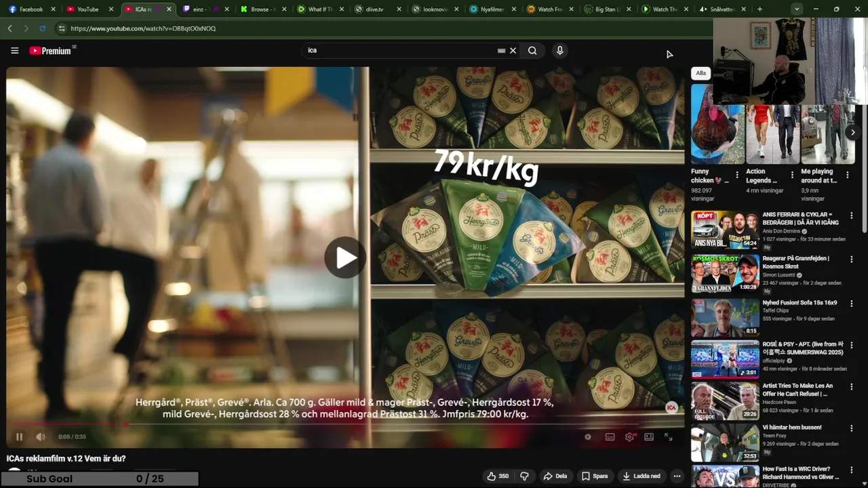Like the video (350 likes)
The height and width of the screenshot is (488, 868).
[x=498, y=476]
